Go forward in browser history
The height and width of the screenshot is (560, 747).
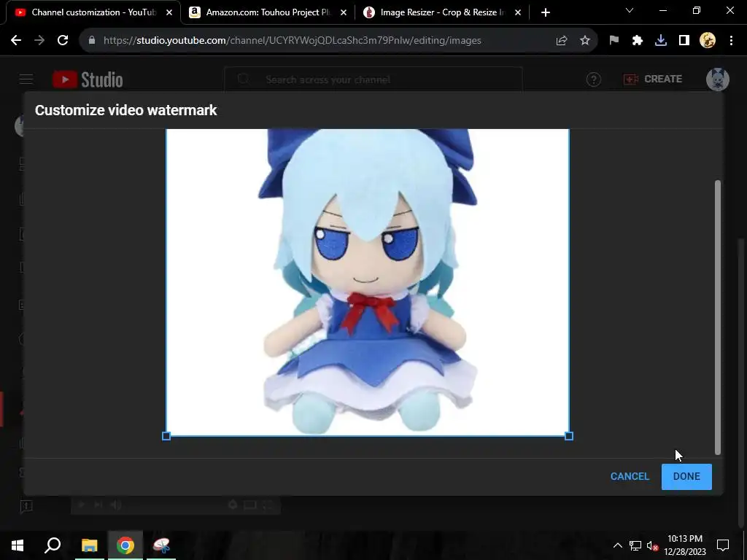click(x=39, y=41)
